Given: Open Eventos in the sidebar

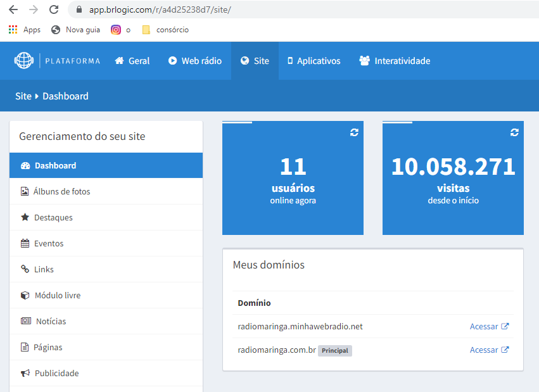Looking at the screenshot, I should pyautogui.click(x=106, y=243).
